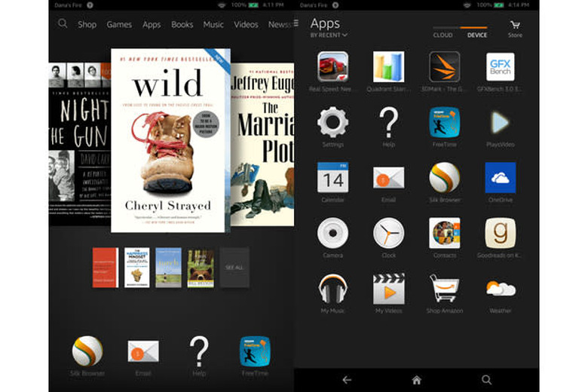This screenshot has width=588, height=392.
Task: Launch 3DMark benchmark app
Action: 444,66
